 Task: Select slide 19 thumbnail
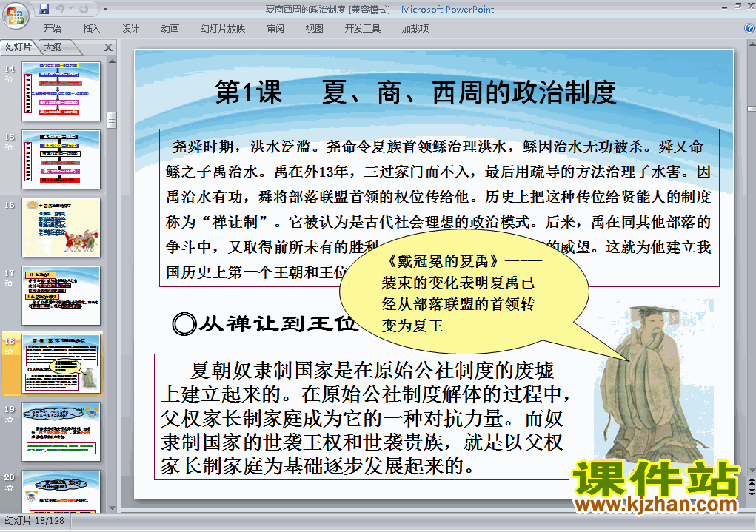61,432
